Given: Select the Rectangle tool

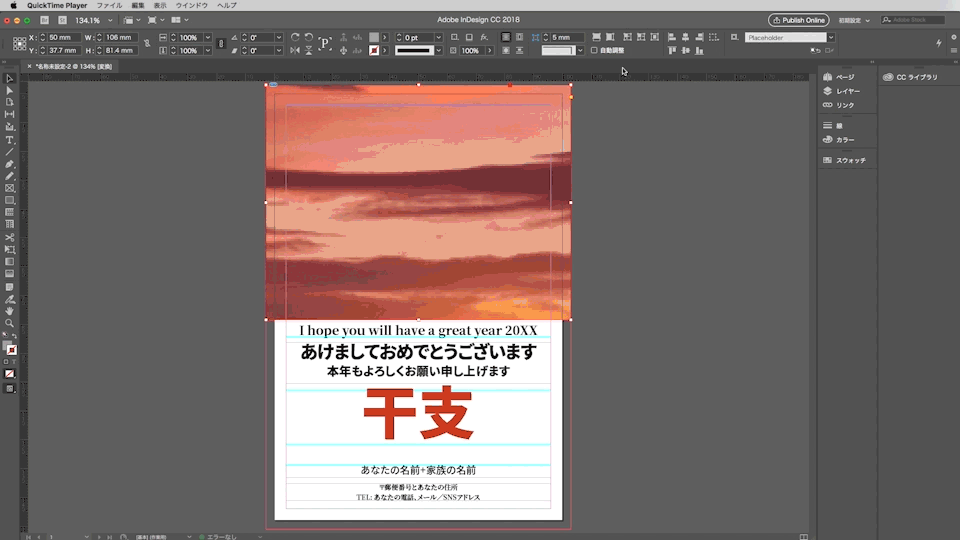Looking at the screenshot, I should 9,201.
